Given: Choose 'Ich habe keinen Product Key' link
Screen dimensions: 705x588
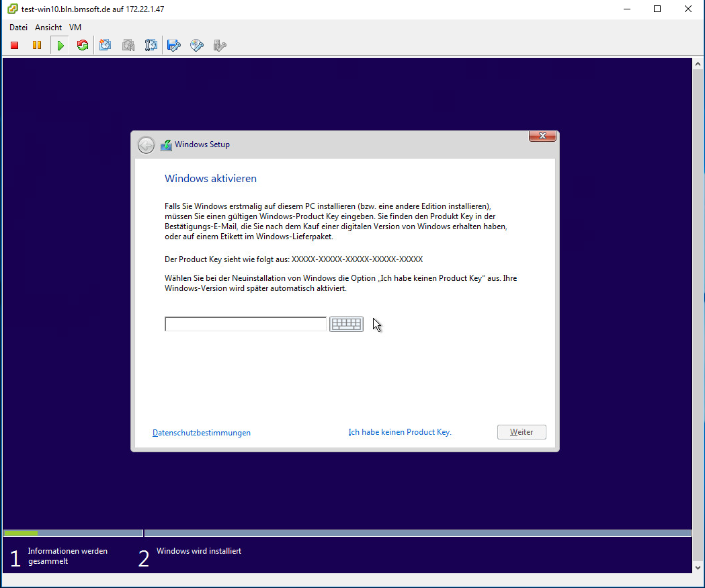Looking at the screenshot, I should [400, 432].
